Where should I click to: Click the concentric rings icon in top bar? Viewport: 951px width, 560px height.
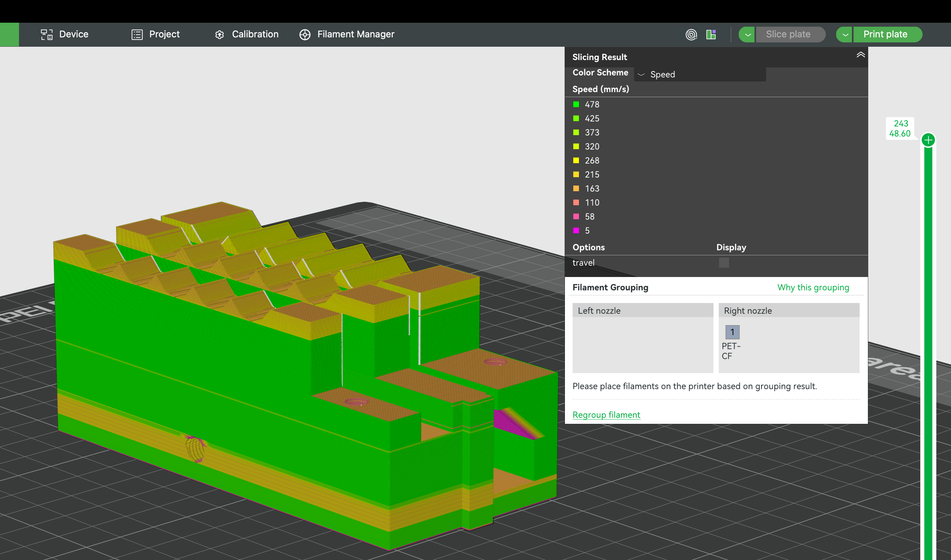pyautogui.click(x=691, y=35)
